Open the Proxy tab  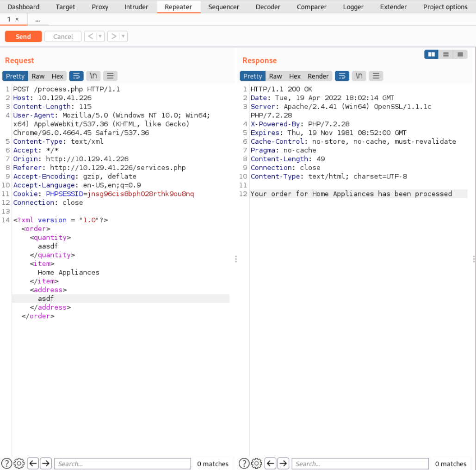[100, 6]
